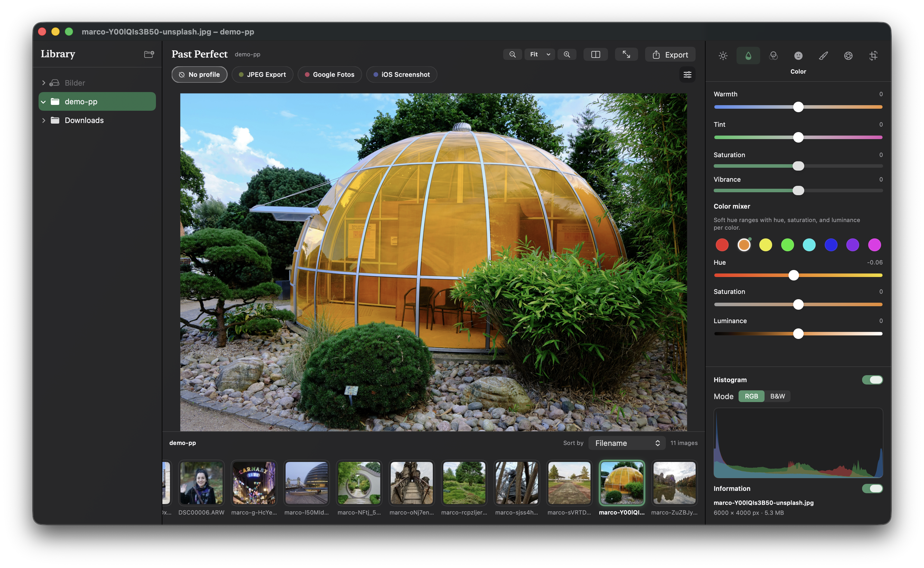Select the purple color mixer swatch

[853, 245]
